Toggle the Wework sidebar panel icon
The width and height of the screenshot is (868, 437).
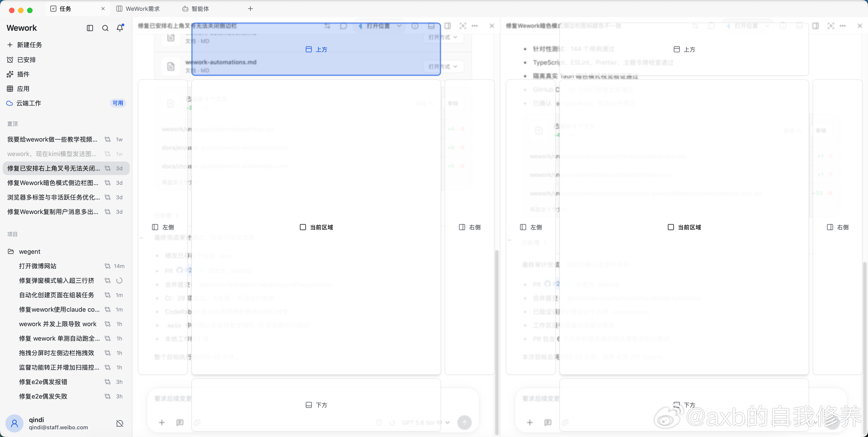pyautogui.click(x=90, y=28)
